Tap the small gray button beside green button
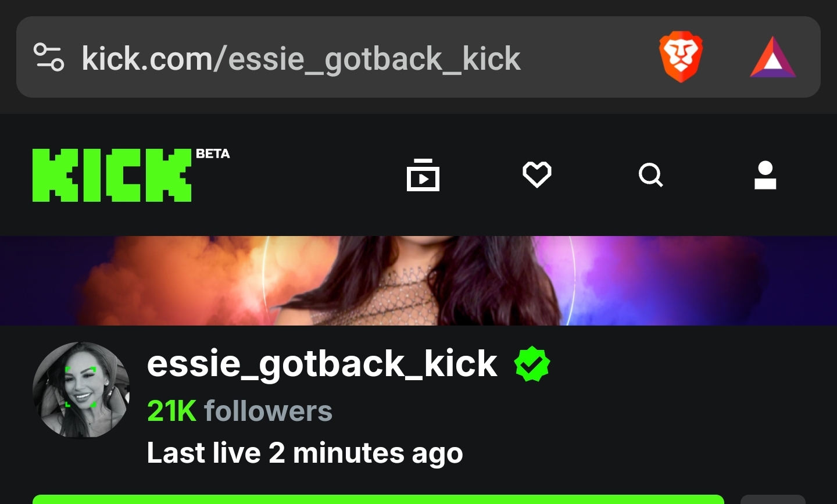 [772, 499]
